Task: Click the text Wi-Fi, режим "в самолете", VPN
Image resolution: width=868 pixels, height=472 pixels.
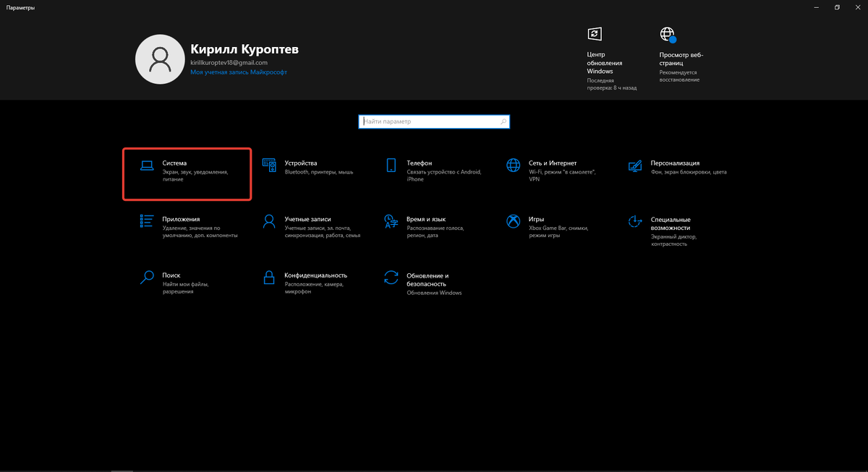Action: [561, 176]
